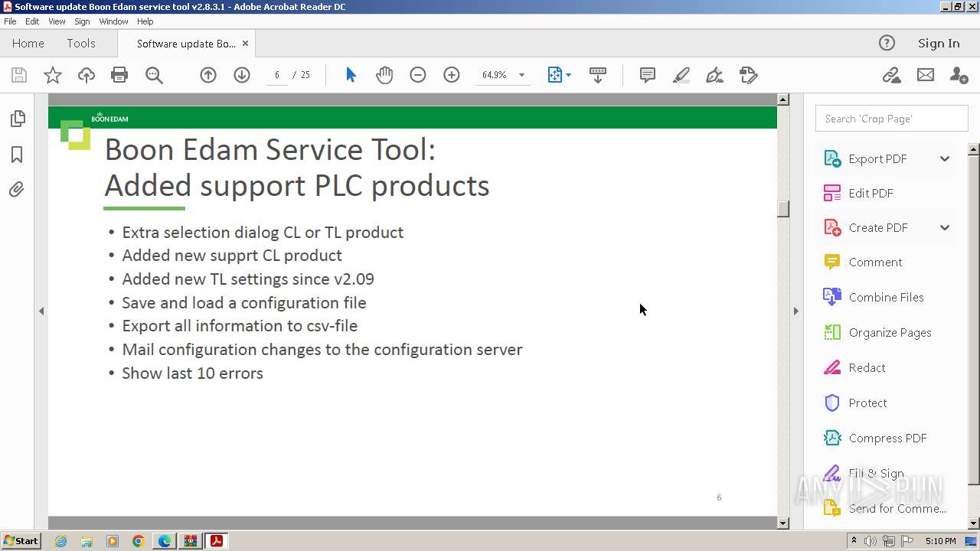Open File Explorer from taskbar
Image resolution: width=980 pixels, height=551 pixels.
coord(87,541)
